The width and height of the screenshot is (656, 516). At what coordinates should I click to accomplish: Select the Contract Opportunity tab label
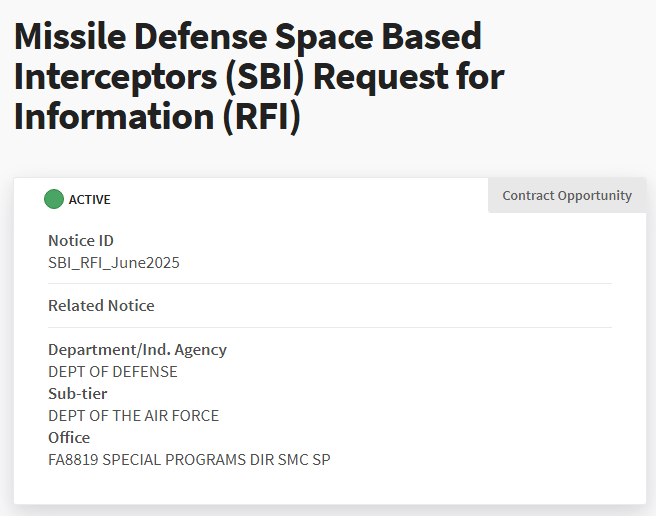pyautogui.click(x=567, y=195)
